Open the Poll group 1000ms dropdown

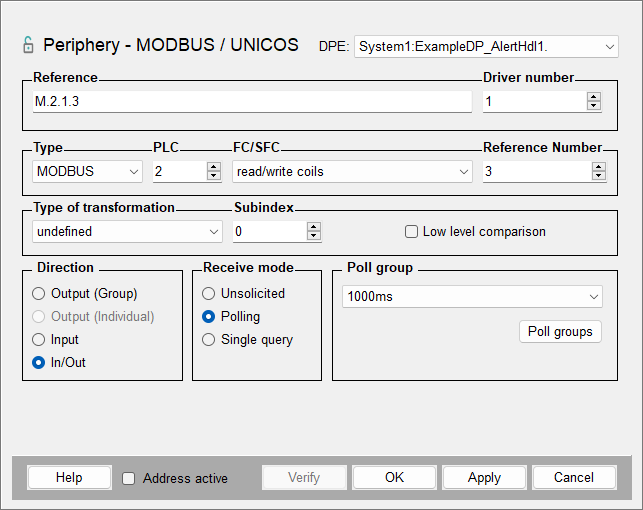pyautogui.click(x=472, y=296)
